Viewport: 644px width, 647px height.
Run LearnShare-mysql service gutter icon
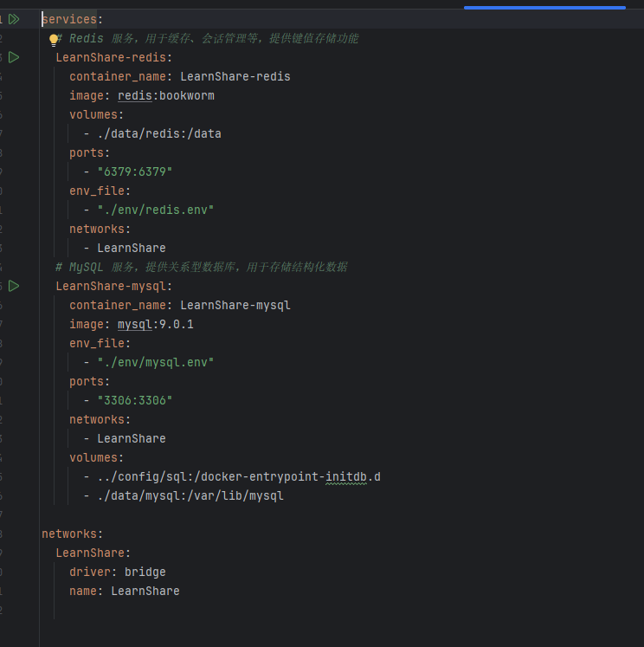pyautogui.click(x=14, y=286)
